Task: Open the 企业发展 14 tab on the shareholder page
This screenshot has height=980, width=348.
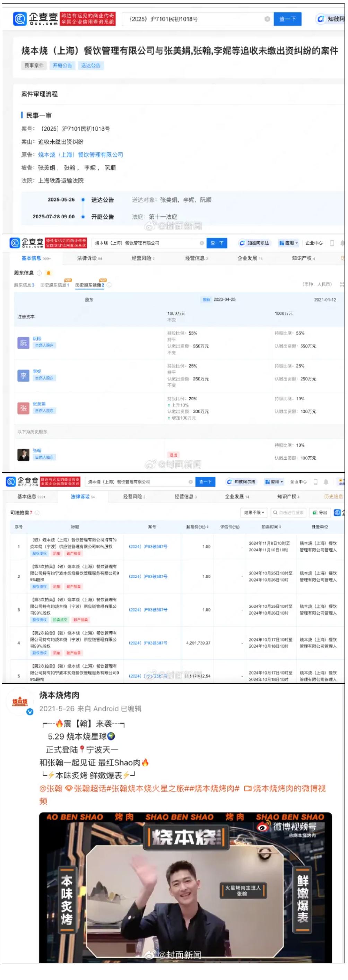Action: click(250, 258)
